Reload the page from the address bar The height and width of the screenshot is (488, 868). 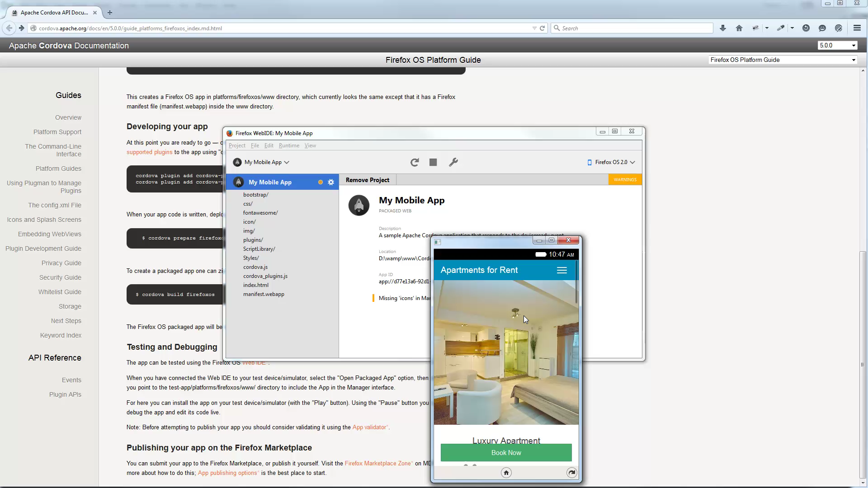click(542, 28)
